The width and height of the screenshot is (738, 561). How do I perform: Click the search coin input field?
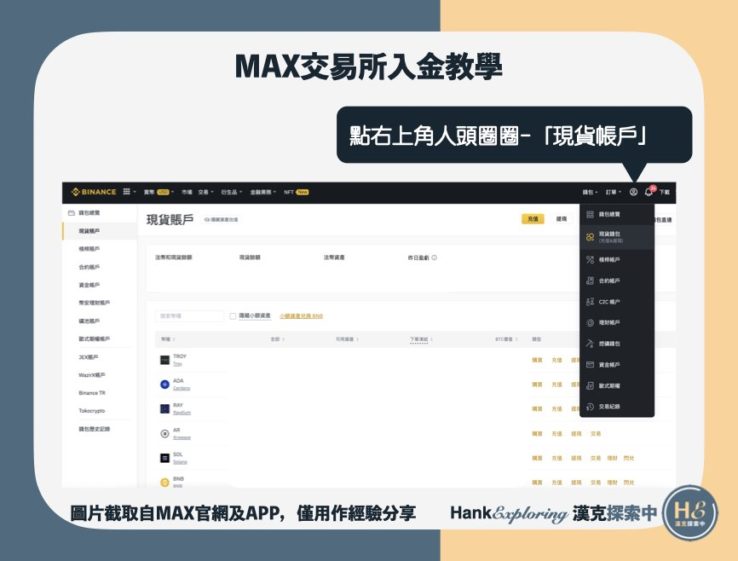click(x=190, y=316)
